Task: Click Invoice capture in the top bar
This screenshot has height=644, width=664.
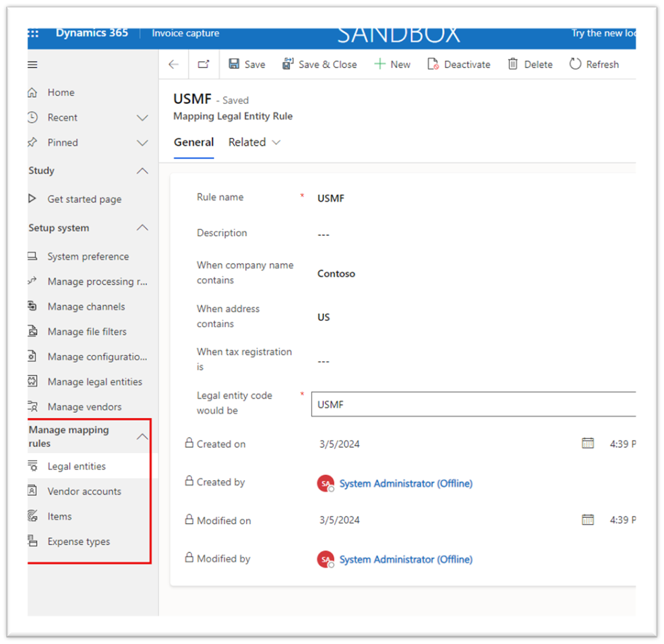Action: pyautogui.click(x=185, y=33)
